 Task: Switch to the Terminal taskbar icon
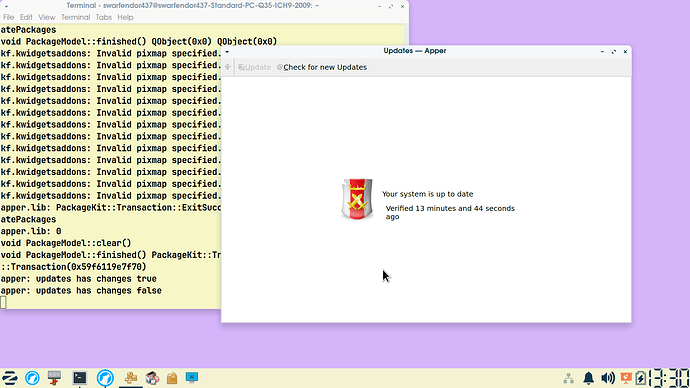[x=80, y=378]
